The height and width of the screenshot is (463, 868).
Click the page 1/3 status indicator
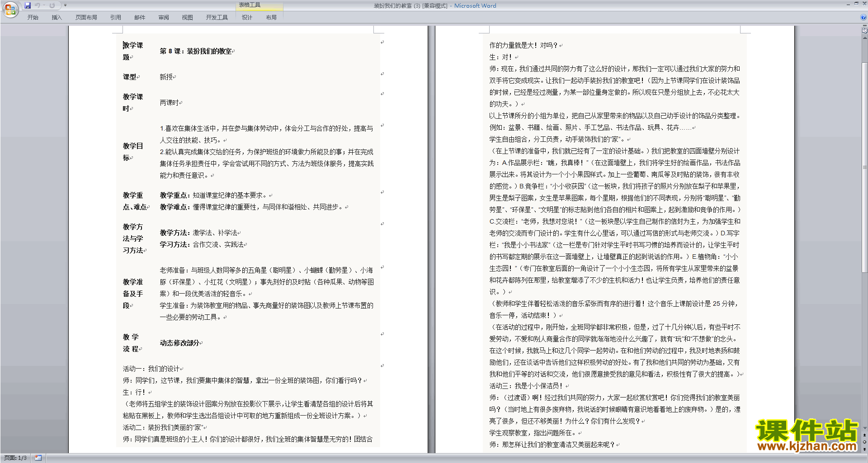click(15, 458)
